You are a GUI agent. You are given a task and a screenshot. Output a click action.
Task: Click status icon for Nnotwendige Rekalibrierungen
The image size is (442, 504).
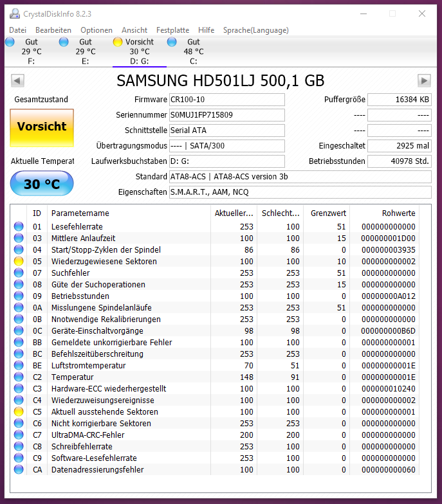tap(19, 319)
